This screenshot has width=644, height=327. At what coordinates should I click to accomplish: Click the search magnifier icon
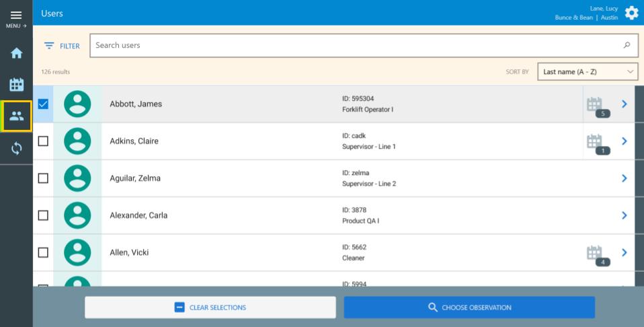pyautogui.click(x=627, y=46)
